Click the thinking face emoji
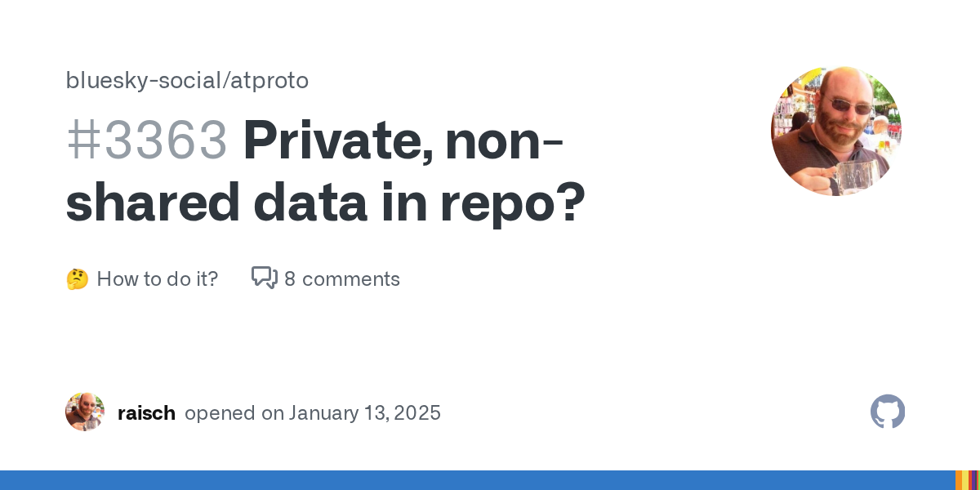This screenshot has width=980, height=490. pyautogui.click(x=77, y=279)
